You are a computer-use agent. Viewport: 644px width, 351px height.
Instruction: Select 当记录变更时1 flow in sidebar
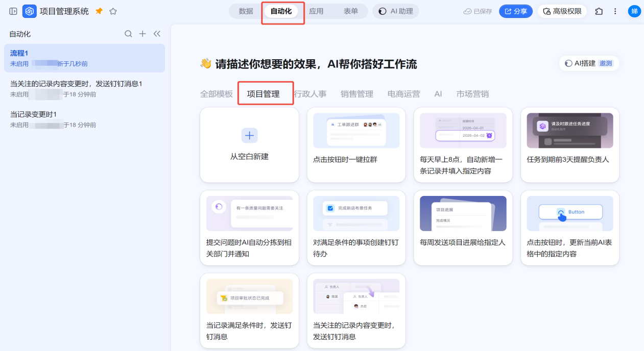click(x=34, y=114)
